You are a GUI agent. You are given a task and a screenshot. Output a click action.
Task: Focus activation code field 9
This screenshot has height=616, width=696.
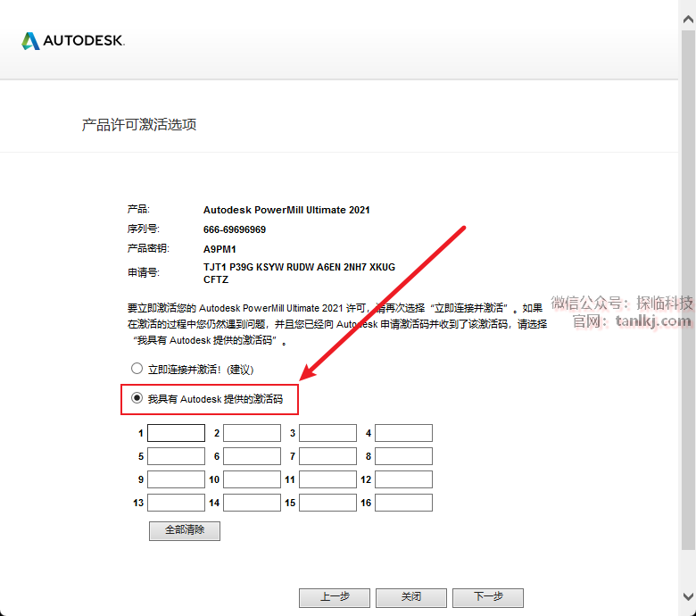tap(176, 479)
